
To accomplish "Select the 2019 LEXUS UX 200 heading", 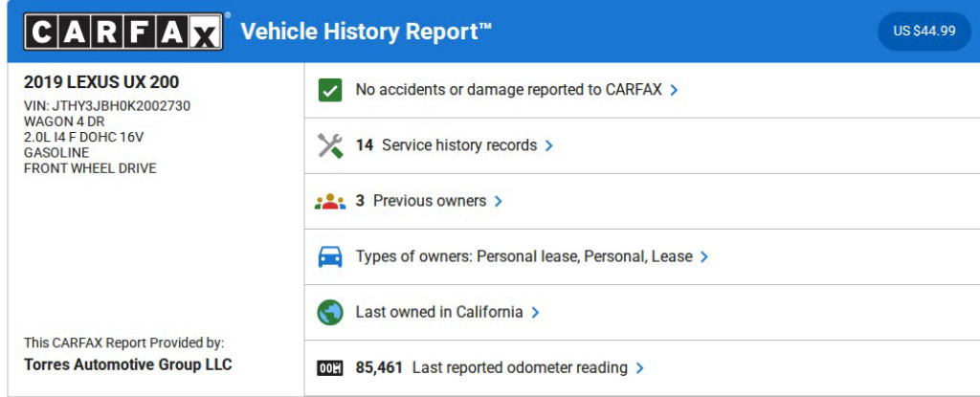I will 101,83.
